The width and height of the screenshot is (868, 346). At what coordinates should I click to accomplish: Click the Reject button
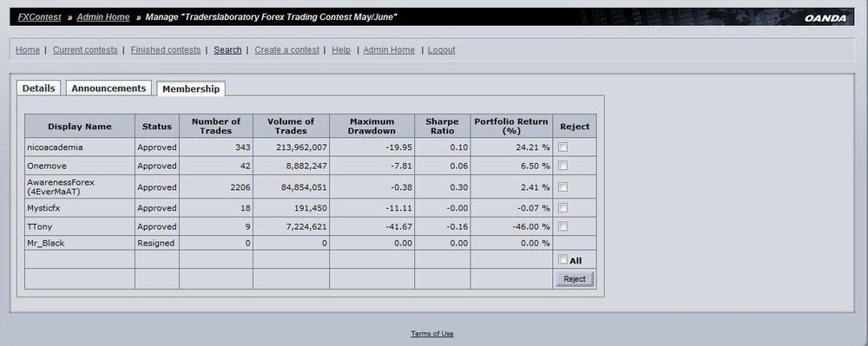coord(575,279)
